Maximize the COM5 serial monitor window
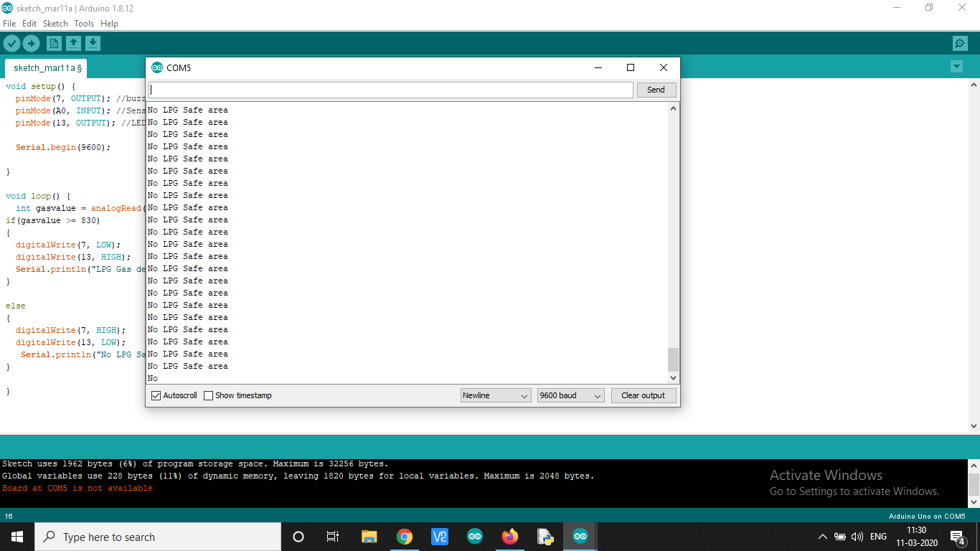 (x=631, y=67)
